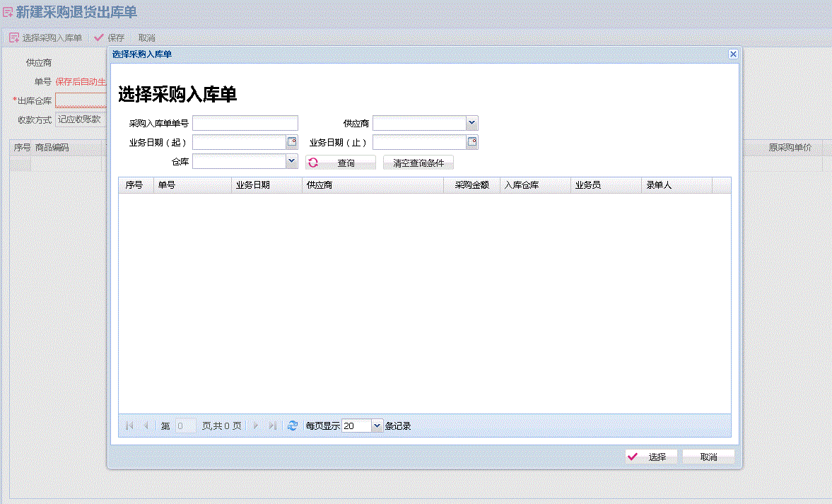This screenshot has width=832, height=504.
Task: Expand the 供应商 dropdown in the dialog
Action: click(x=472, y=123)
